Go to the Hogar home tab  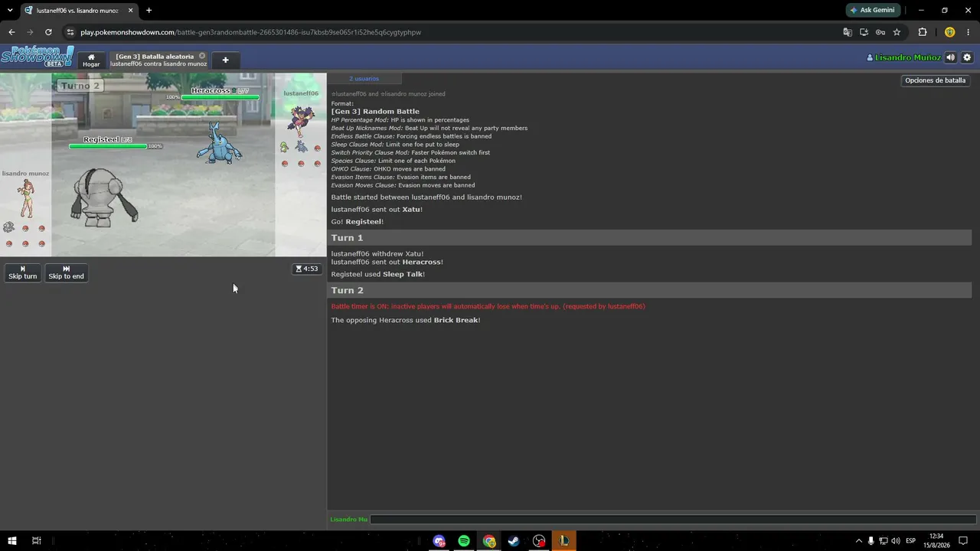coord(91,60)
